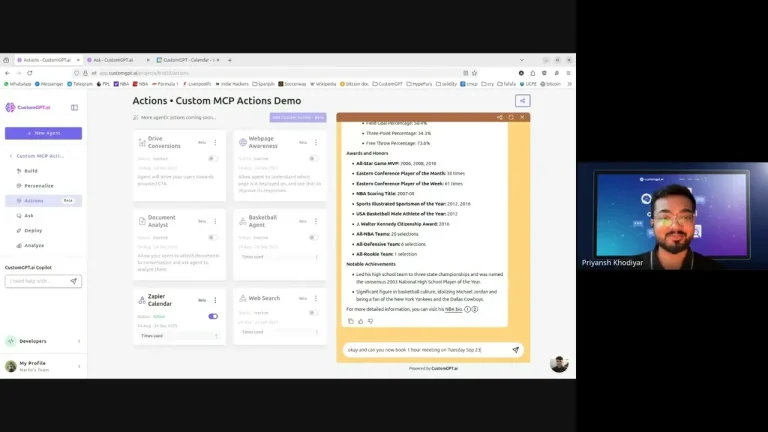Viewport: 768px width, 432px height.
Task: Send the chat message
Action: [x=515, y=350]
